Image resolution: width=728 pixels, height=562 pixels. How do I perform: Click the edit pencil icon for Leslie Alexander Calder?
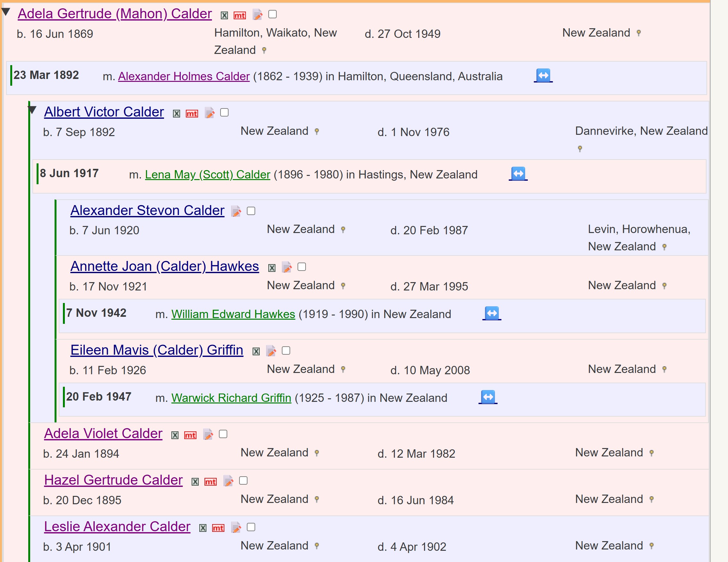pyautogui.click(x=236, y=527)
